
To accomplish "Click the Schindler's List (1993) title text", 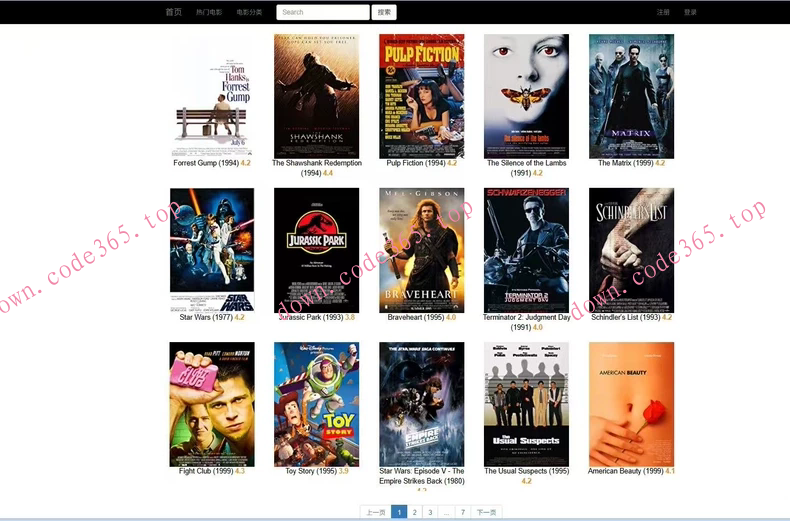I will (626, 317).
